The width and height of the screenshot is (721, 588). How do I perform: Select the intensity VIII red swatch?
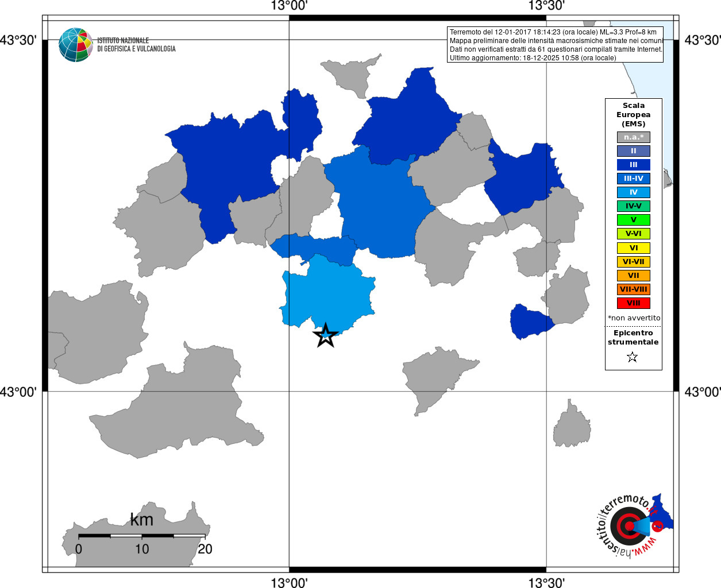(634, 303)
